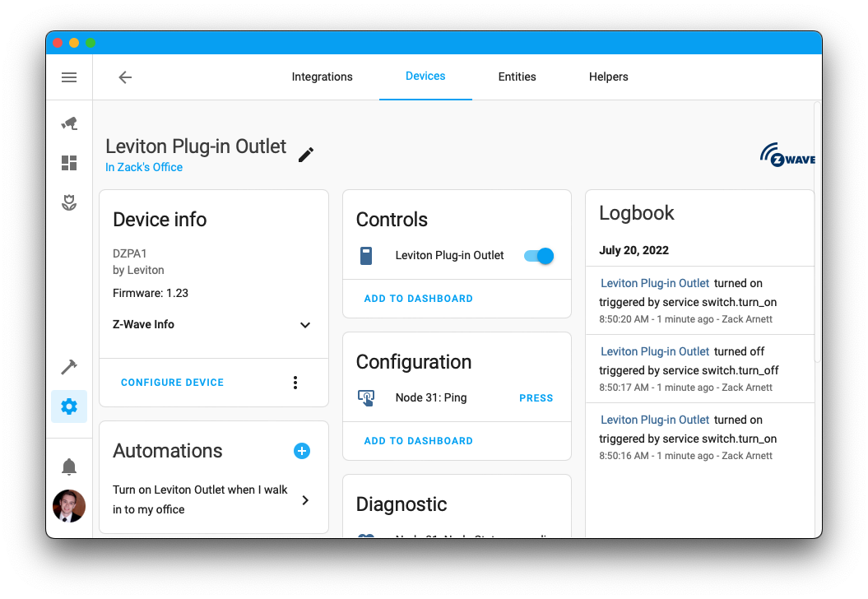Create a new automation with the plus icon

pyautogui.click(x=302, y=451)
